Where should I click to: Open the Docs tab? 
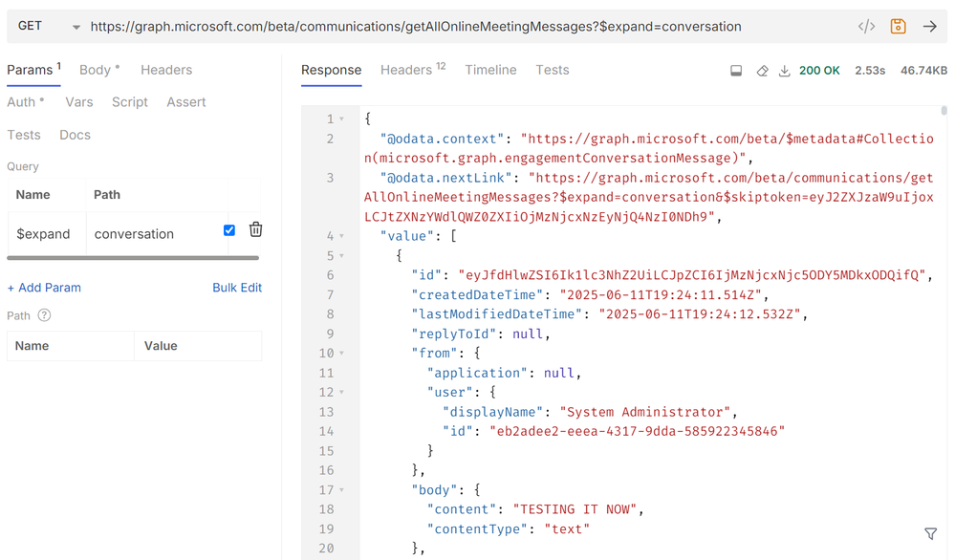pos(75,135)
